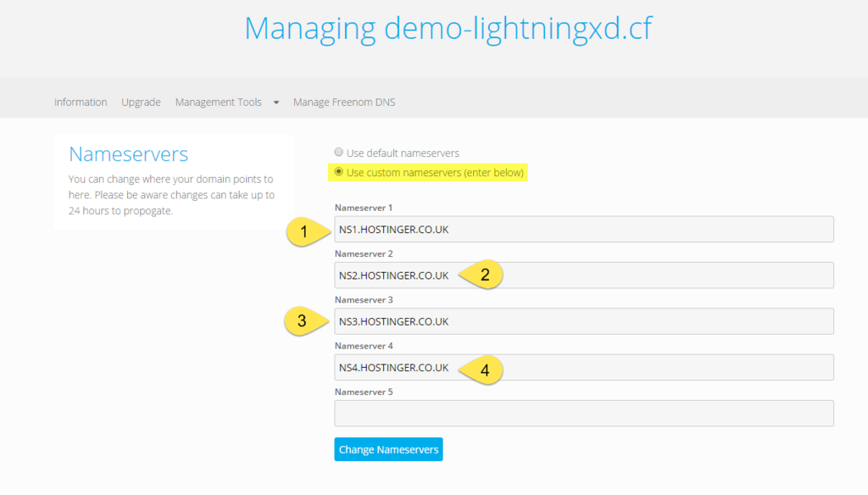Viewport: 868px width, 495px height.
Task: Click the Change Nameservers button
Action: click(x=388, y=449)
